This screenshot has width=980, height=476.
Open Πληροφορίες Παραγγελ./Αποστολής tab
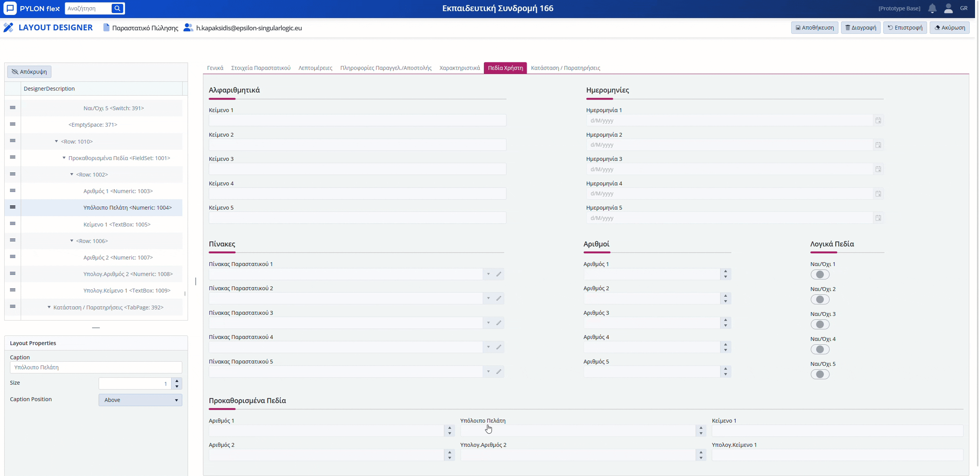[x=386, y=68]
